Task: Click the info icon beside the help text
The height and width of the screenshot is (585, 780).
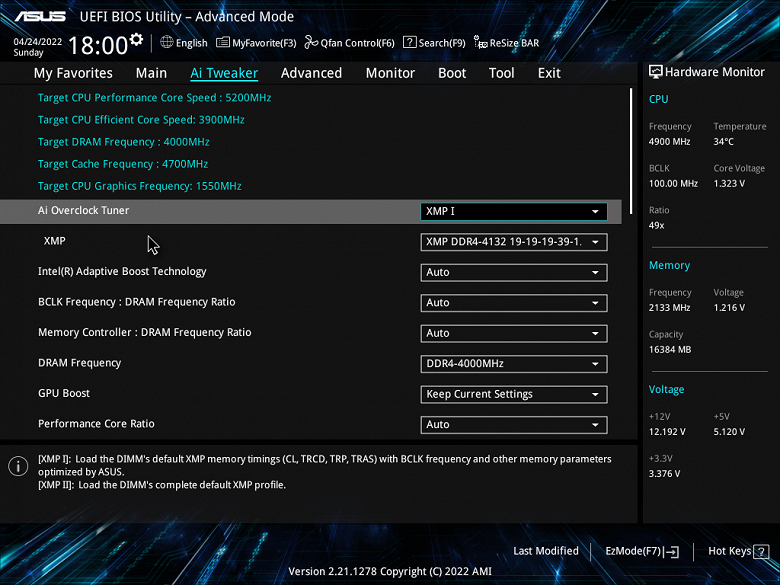Action: tap(18, 466)
